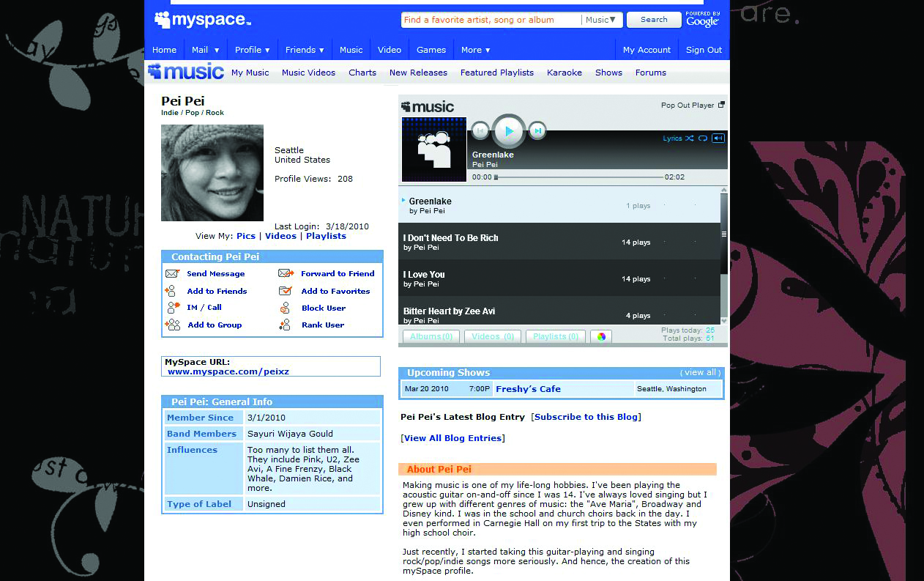Click the Home menu item
The image size is (924, 581).
click(164, 50)
